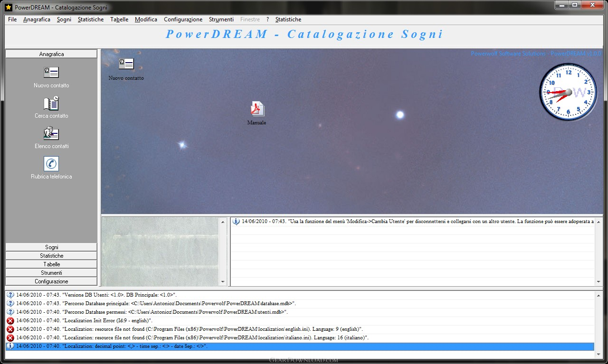Open the Sogni menu

(x=64, y=19)
